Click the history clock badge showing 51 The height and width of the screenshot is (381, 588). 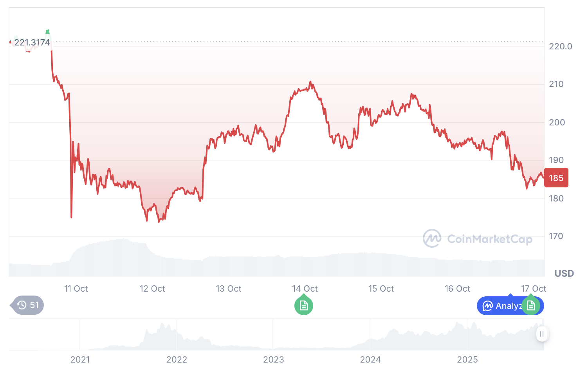[x=28, y=305]
